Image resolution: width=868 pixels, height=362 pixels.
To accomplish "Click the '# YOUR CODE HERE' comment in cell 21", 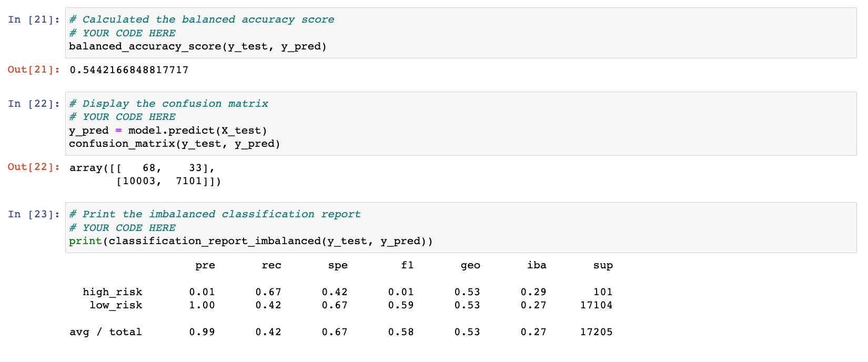I will pyautogui.click(x=123, y=33).
